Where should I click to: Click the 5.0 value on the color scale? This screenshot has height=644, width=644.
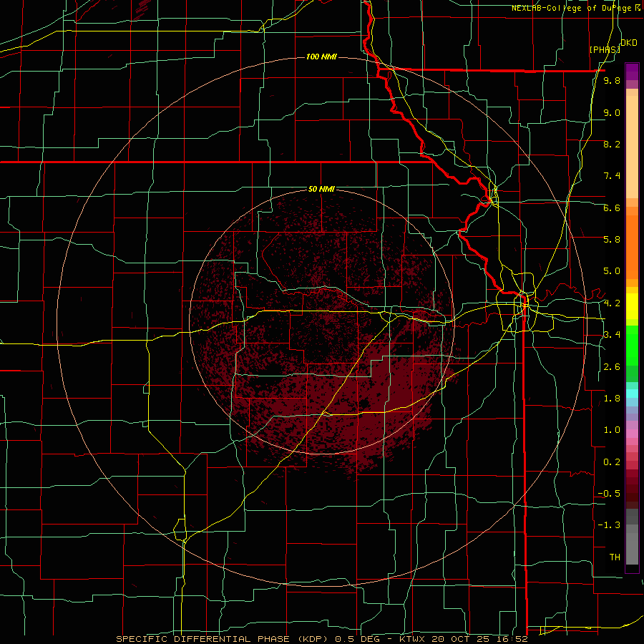point(612,271)
